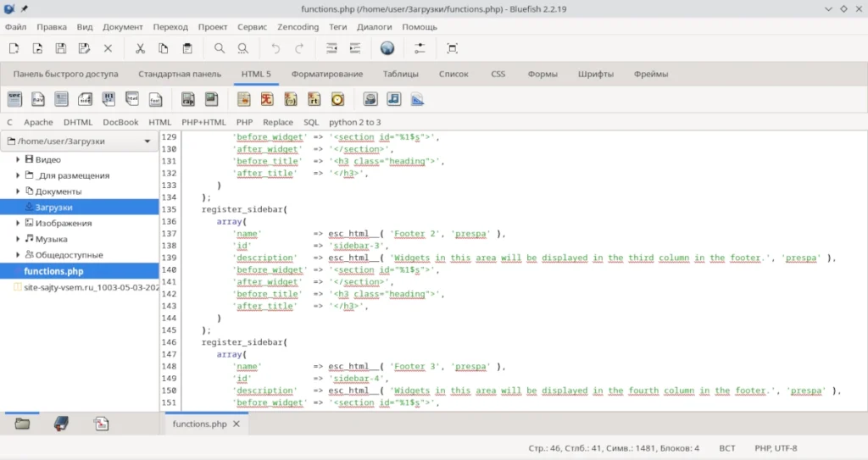This screenshot has width=868, height=460.
Task: Unindent selected lines icon
Action: (331, 49)
